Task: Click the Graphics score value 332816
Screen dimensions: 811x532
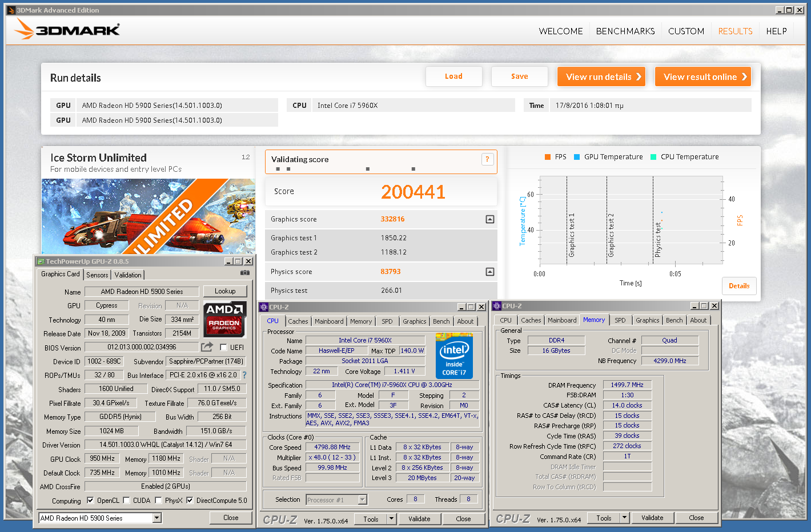Action: point(392,219)
